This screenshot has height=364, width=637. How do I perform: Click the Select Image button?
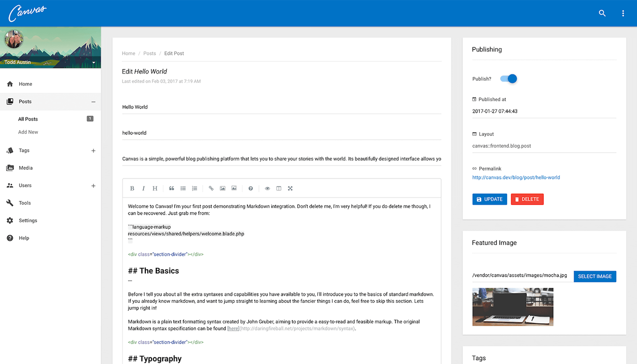[595, 277]
